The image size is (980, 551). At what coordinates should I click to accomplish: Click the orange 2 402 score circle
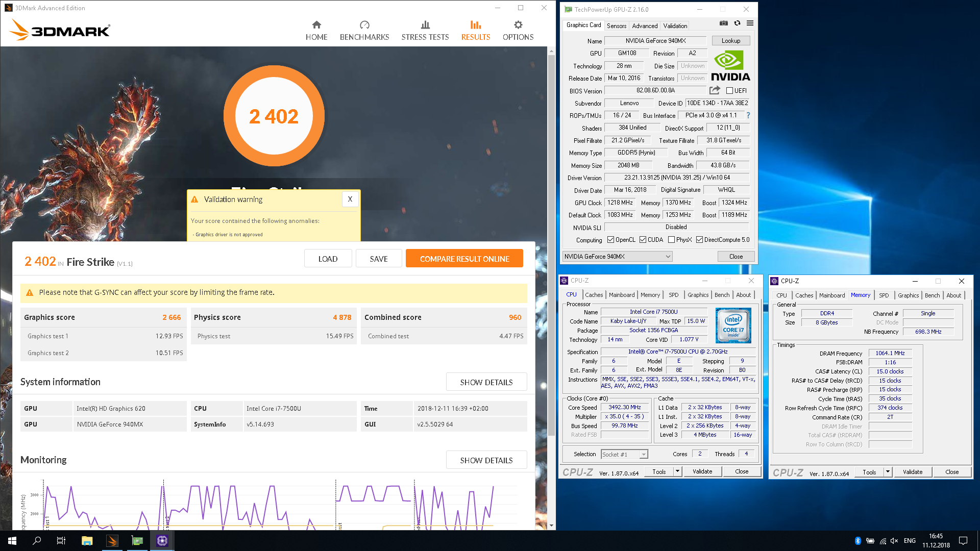pyautogui.click(x=274, y=116)
